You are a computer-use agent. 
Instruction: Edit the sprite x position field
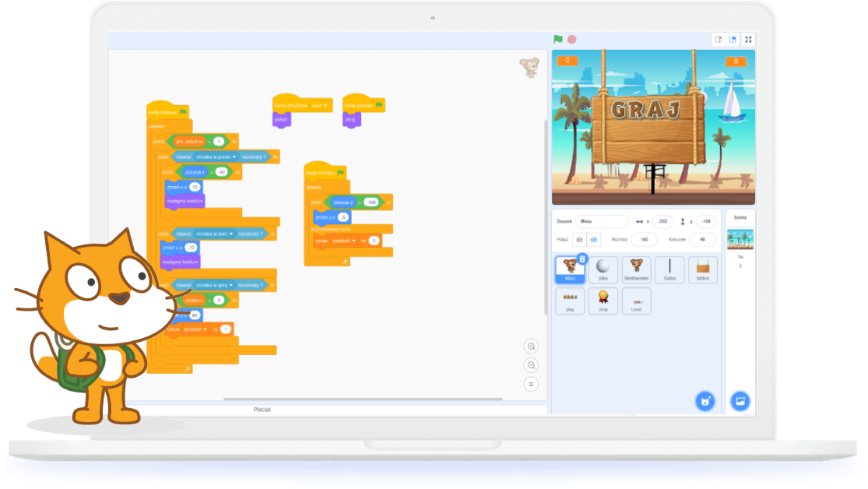[x=662, y=221]
